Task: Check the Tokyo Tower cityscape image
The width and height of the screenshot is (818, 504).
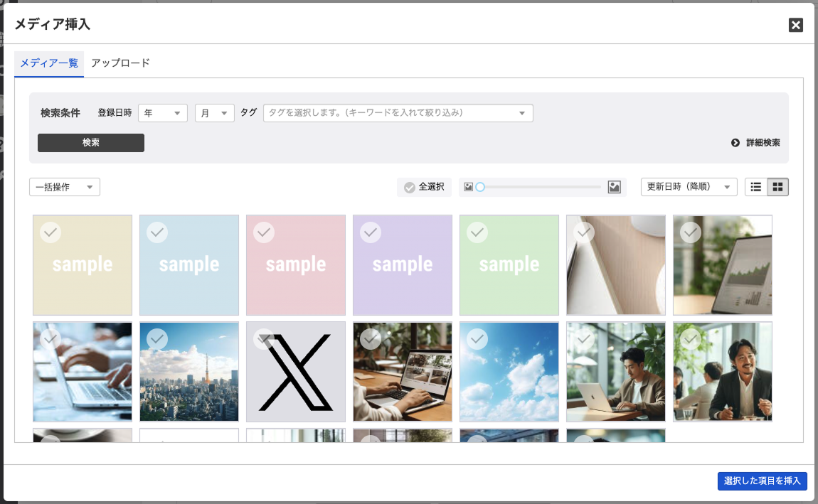Action: tap(157, 339)
